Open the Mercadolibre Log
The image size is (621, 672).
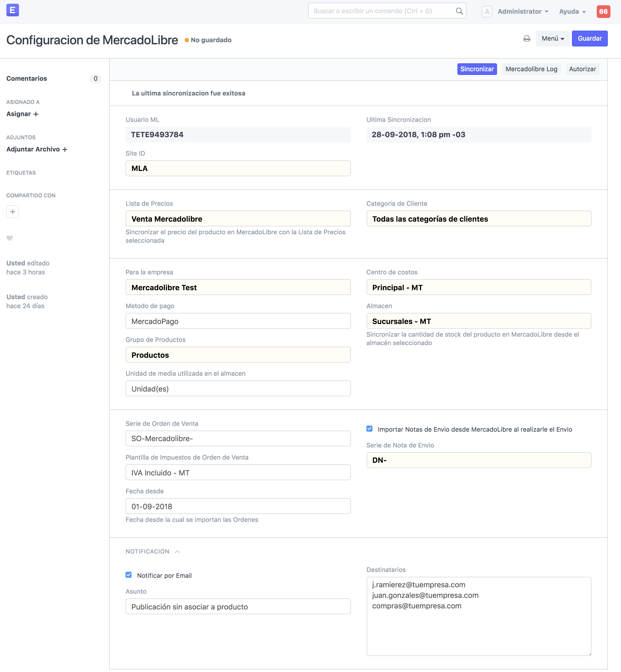coord(531,69)
